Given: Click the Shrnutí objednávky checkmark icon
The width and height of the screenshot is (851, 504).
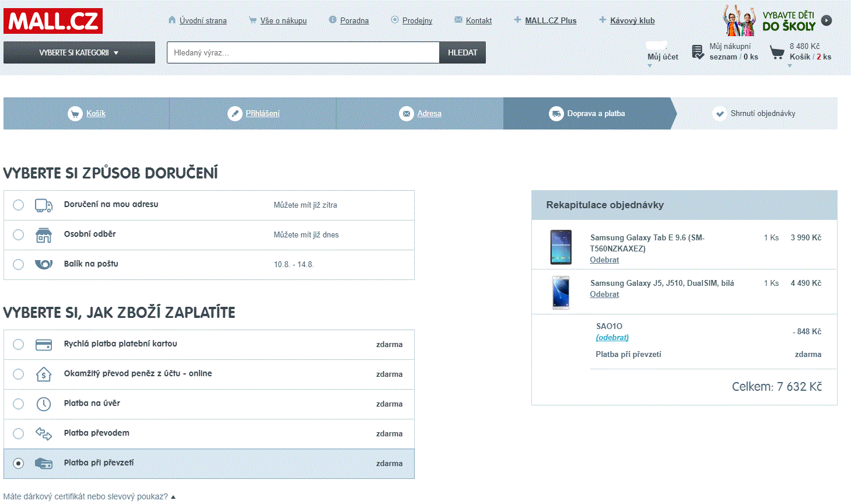Looking at the screenshot, I should coord(720,114).
